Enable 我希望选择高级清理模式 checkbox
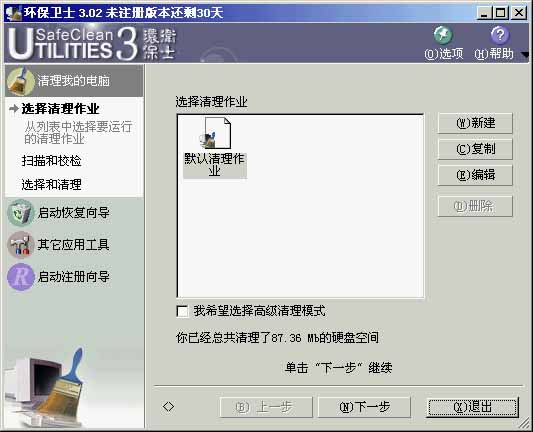 point(182,311)
